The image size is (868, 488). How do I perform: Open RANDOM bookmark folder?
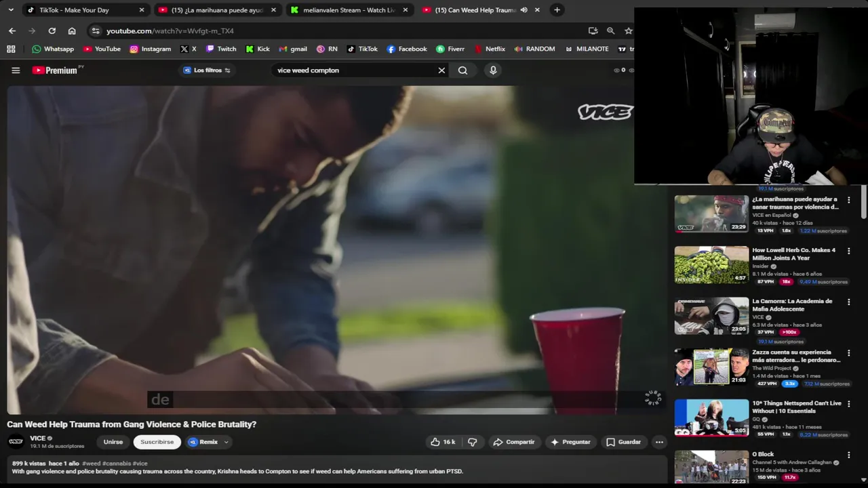pyautogui.click(x=535, y=49)
